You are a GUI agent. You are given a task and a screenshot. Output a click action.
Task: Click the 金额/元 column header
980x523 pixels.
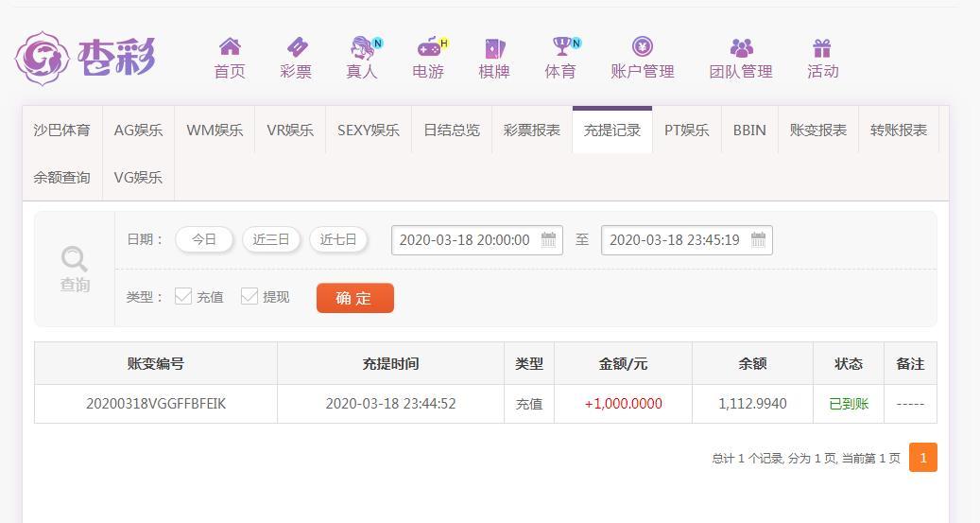[623, 363]
